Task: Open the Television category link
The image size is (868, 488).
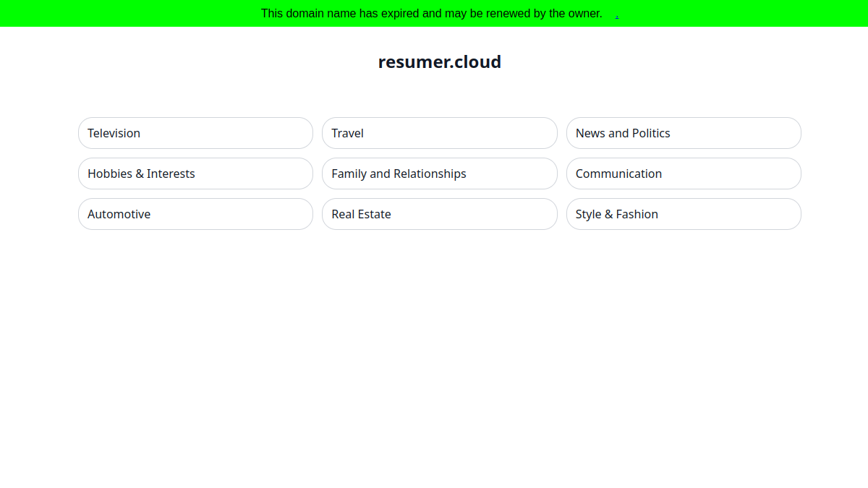Action: 195,133
